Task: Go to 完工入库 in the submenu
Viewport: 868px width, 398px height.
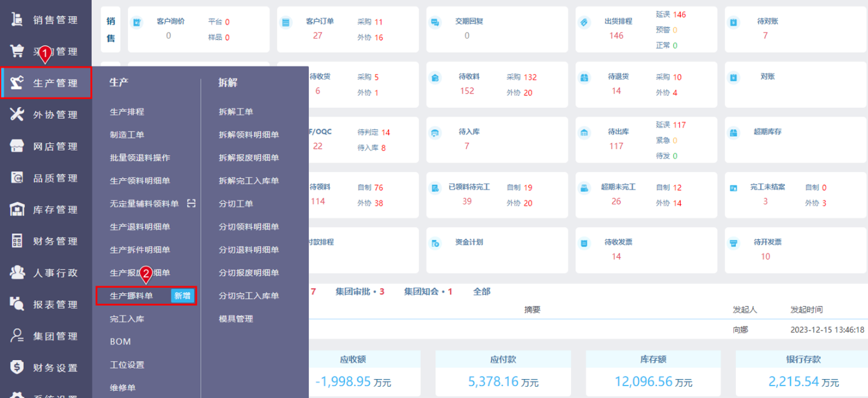Action: [127, 319]
